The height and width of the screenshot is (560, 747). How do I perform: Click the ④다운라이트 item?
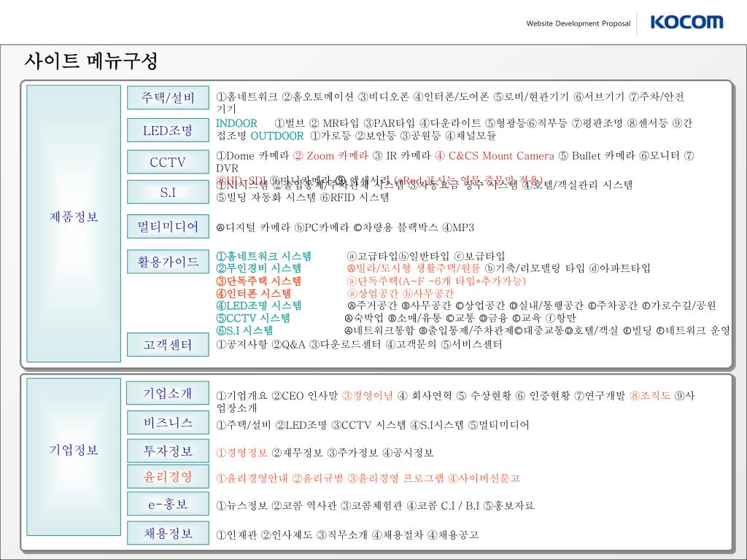coord(449,122)
